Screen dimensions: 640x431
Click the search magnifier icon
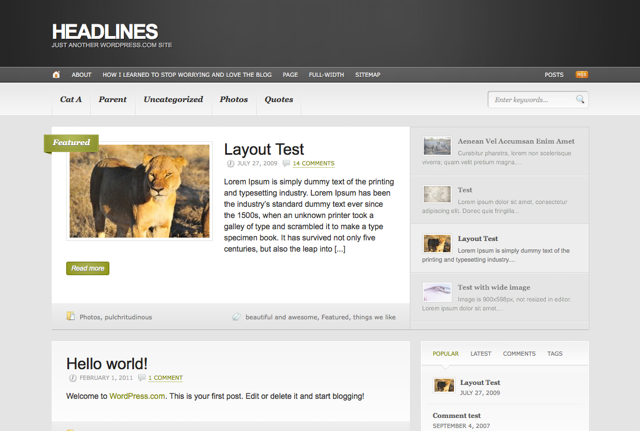580,100
